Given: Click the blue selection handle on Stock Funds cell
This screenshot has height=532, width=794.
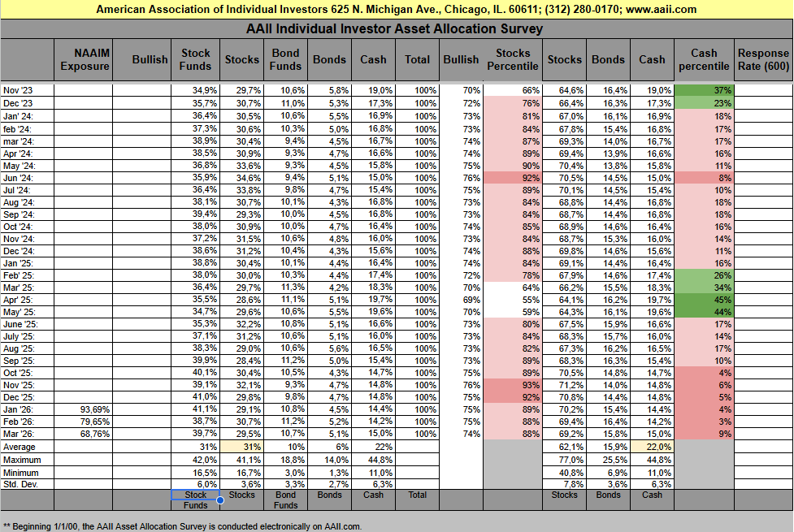Looking at the screenshot, I should [219, 500].
